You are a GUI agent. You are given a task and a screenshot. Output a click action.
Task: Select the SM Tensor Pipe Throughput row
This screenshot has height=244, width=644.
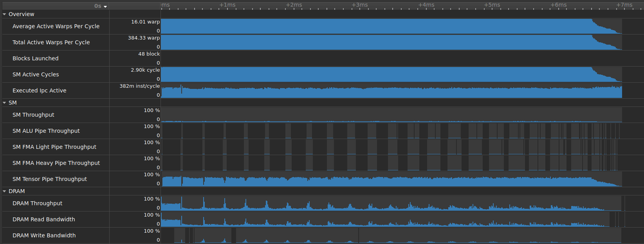coord(50,179)
